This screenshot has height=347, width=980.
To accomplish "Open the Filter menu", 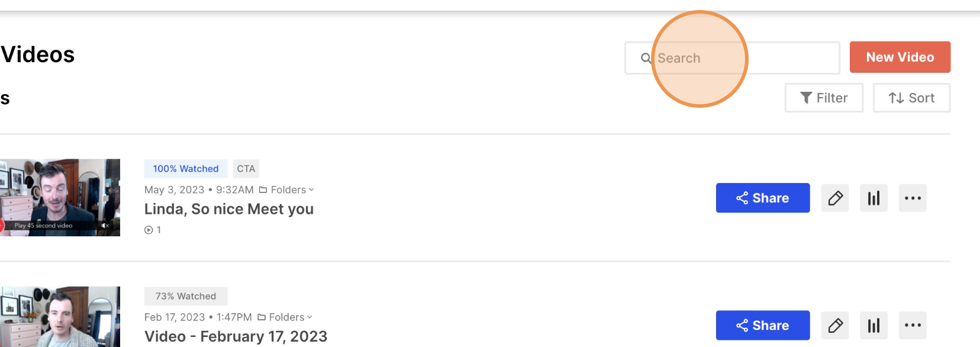I will pos(824,98).
